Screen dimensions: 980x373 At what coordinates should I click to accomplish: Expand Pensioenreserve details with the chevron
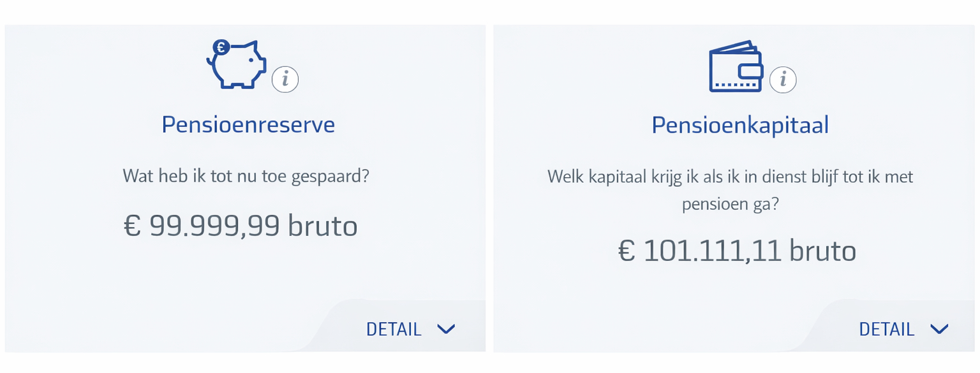click(x=446, y=329)
